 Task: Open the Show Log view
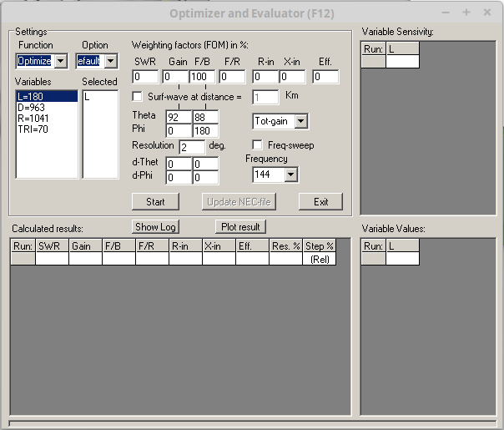[x=155, y=227]
